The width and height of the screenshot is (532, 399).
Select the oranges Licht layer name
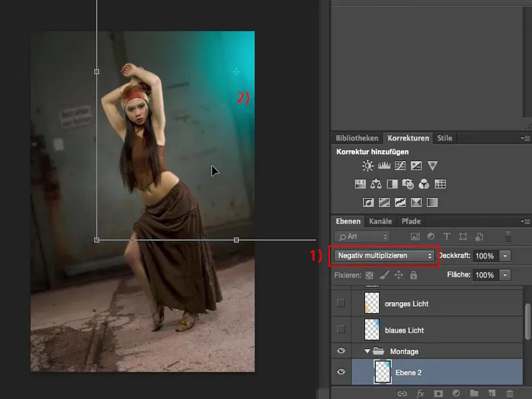click(406, 304)
